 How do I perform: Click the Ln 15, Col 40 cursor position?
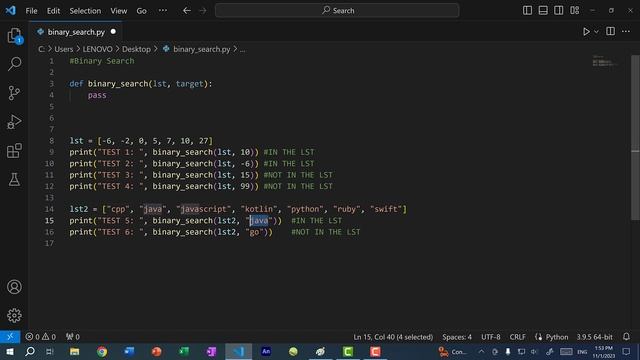pyautogui.click(x=393, y=337)
